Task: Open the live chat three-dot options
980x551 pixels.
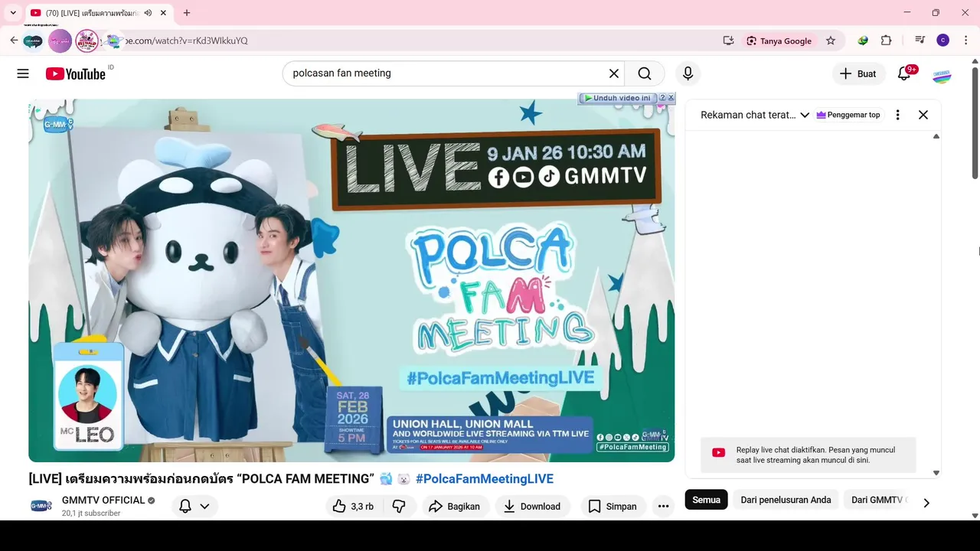Action: coord(897,115)
